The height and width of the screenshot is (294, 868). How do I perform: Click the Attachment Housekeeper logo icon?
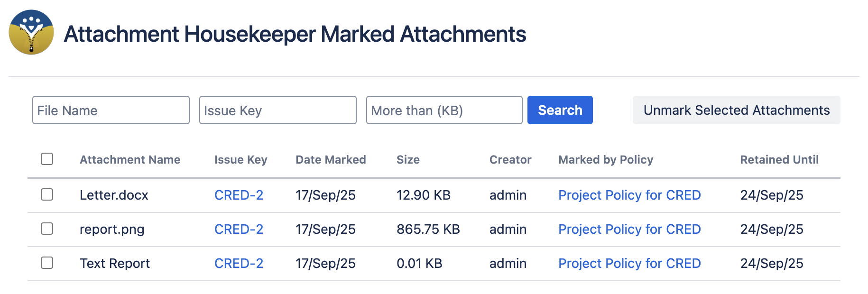(31, 32)
